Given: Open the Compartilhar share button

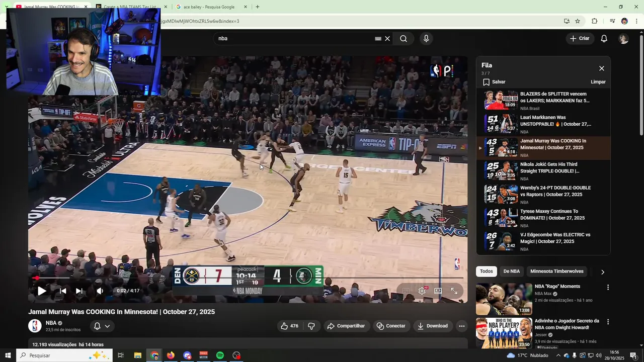Looking at the screenshot, I should (346, 326).
